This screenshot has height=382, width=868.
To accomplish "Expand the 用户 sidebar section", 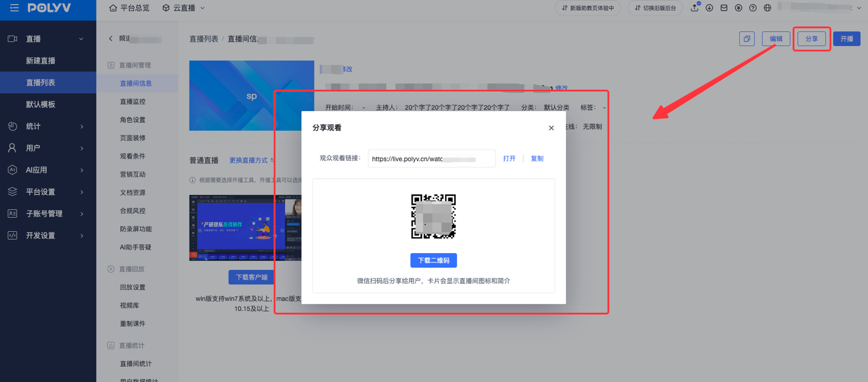I will point(82,148).
